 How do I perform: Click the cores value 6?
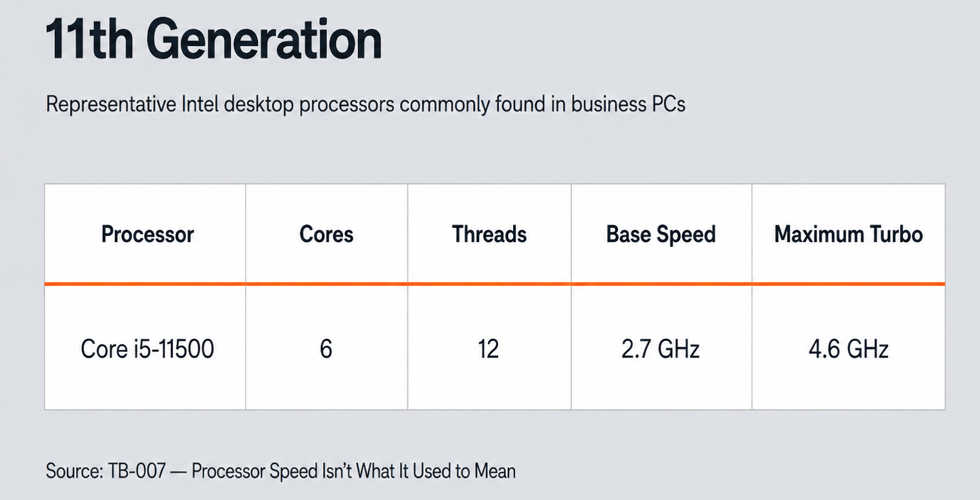(326, 349)
